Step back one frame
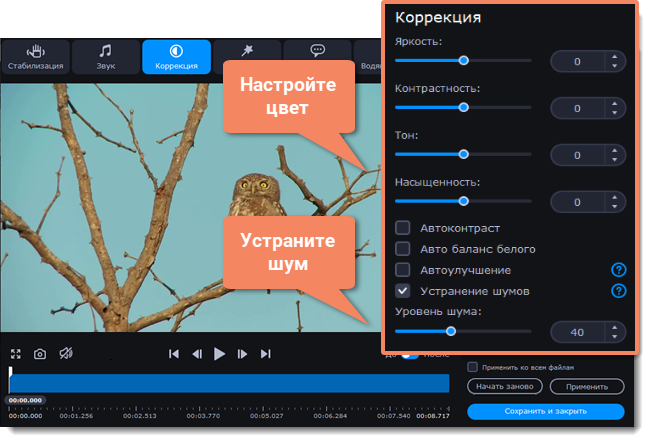 [x=197, y=354]
